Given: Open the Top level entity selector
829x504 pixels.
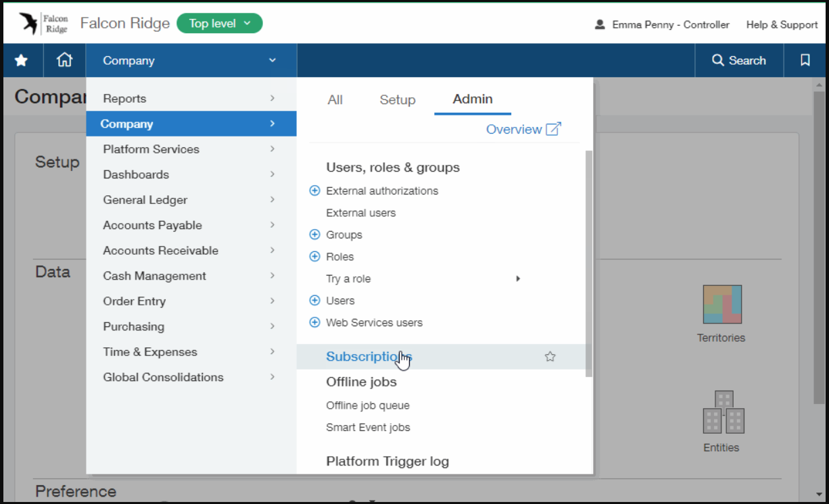Looking at the screenshot, I should tap(219, 23).
